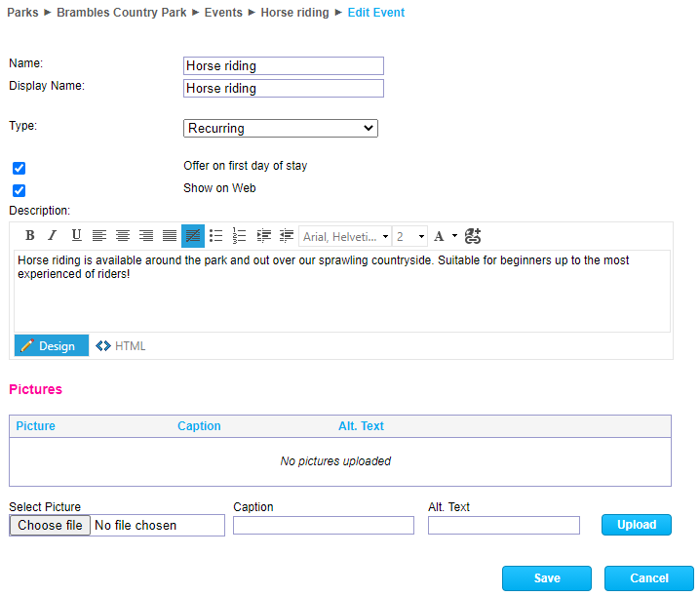
Task: Open the link manager tool
Action: (x=473, y=236)
